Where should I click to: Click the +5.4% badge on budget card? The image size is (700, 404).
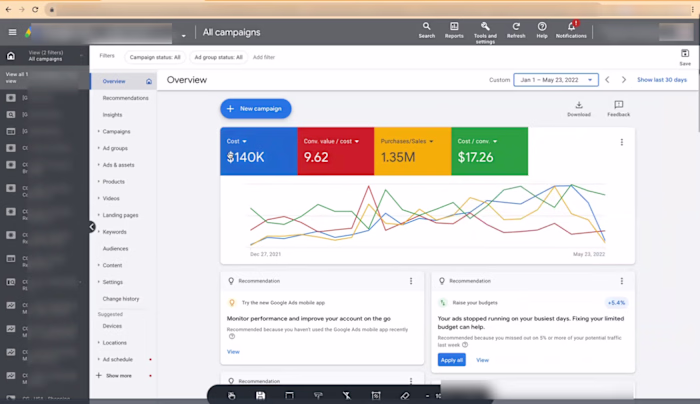coord(616,303)
